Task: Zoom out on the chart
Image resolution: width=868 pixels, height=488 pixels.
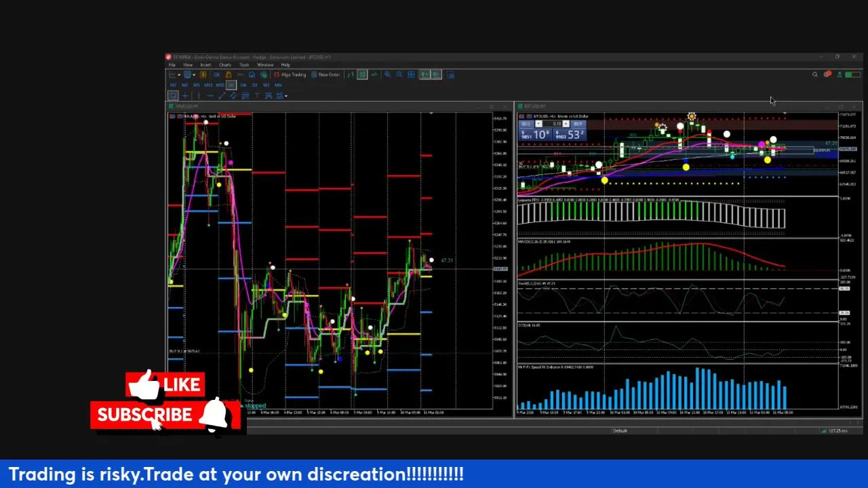Action: coord(399,75)
